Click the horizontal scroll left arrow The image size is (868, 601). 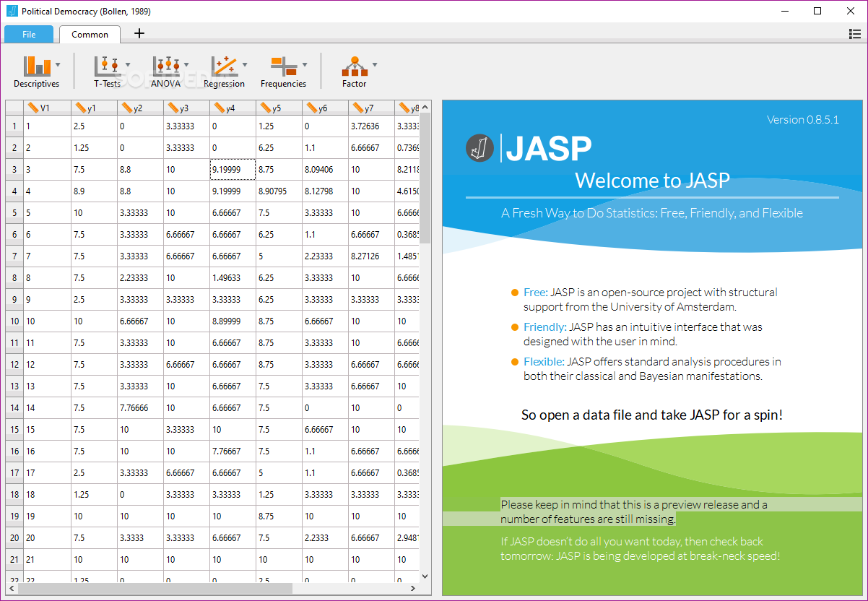click(x=11, y=589)
